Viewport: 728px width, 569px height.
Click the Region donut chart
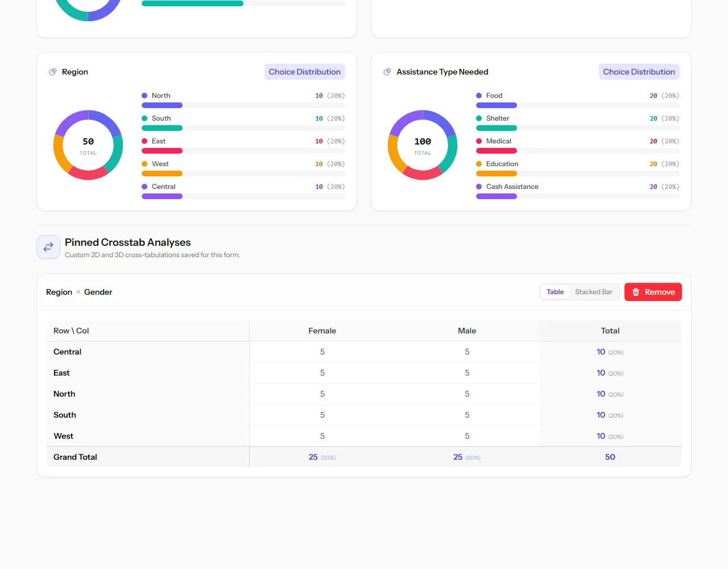[88, 145]
